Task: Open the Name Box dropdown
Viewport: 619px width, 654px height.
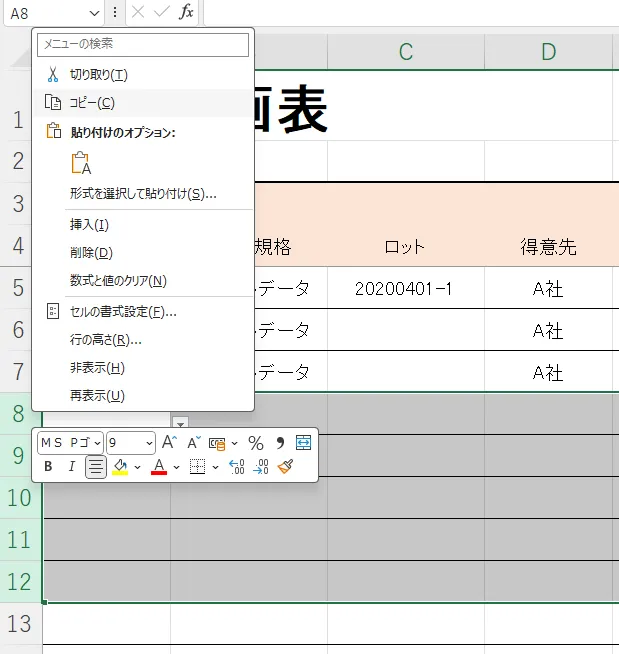Action: tap(95, 13)
